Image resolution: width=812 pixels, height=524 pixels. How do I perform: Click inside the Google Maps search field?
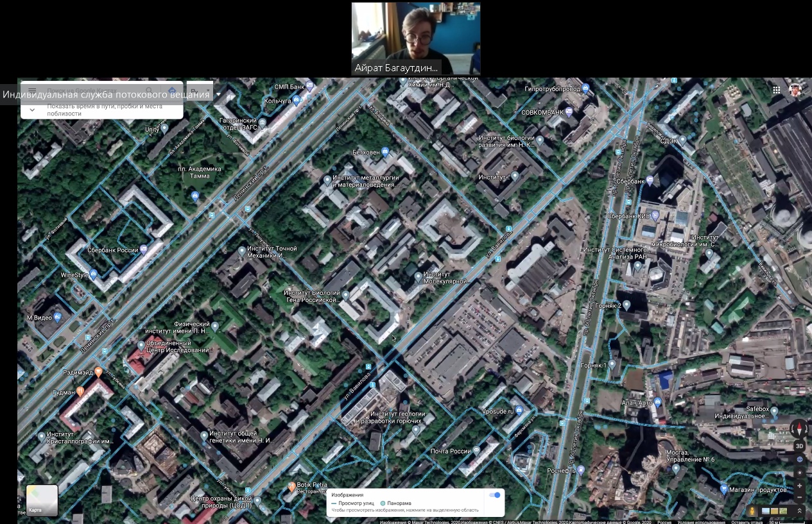[x=93, y=90]
